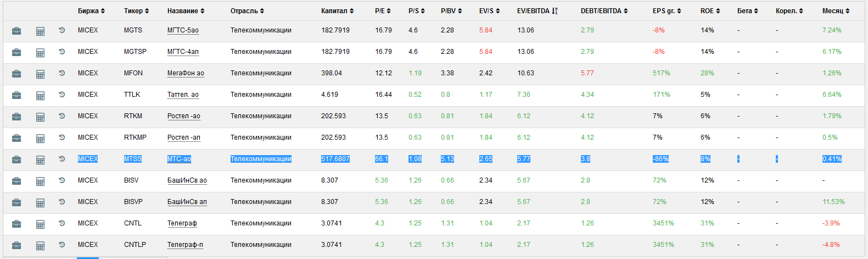This screenshot has width=868, height=259.
Task: Click the briefcase icon in the MTSS row
Action: point(16,159)
